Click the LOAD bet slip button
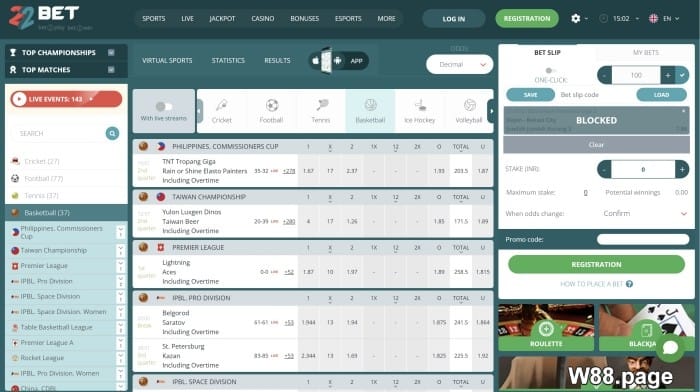 tap(661, 95)
